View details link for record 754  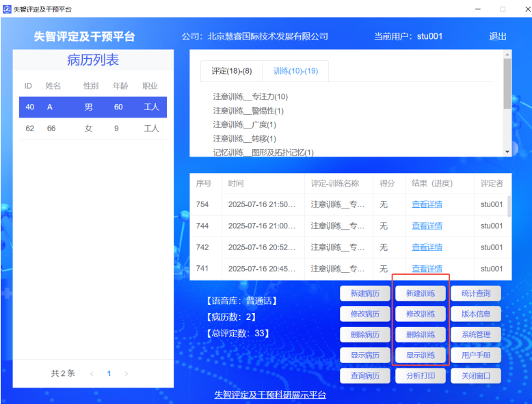(427, 204)
